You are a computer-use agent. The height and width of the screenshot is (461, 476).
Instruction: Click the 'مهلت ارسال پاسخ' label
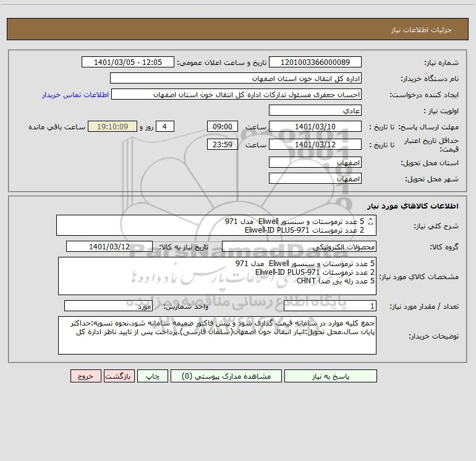click(428, 127)
